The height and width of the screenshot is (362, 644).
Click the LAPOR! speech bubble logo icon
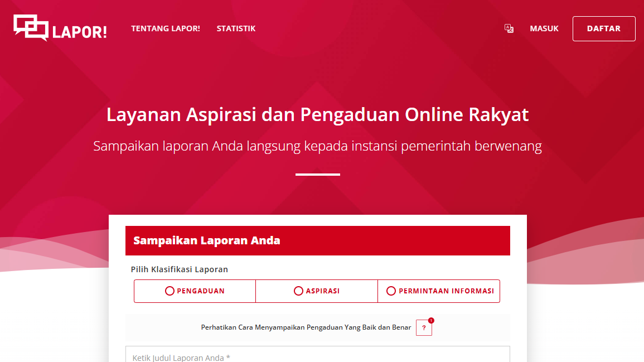31,27
